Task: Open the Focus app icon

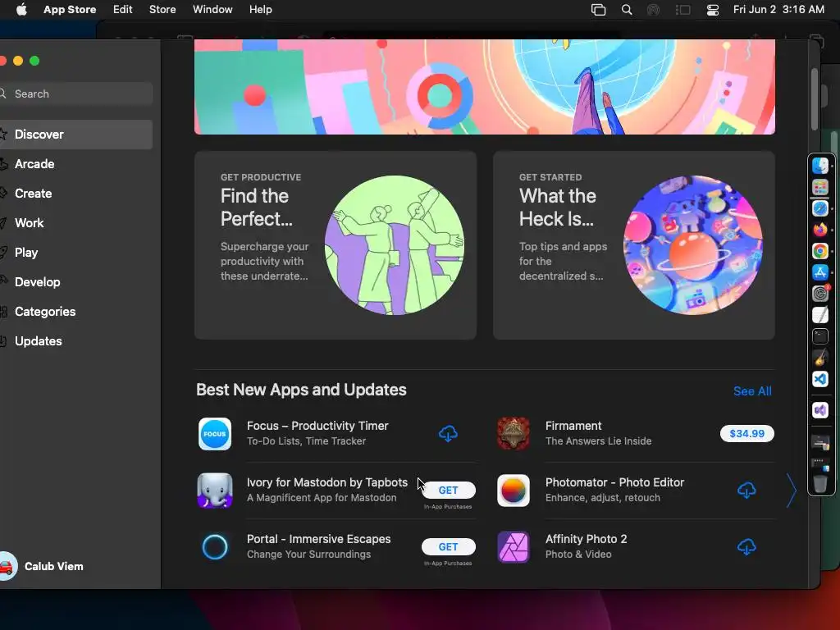Action: [x=215, y=434]
